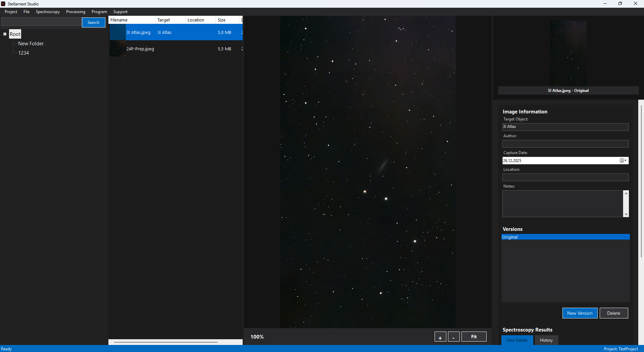The height and width of the screenshot is (352, 644).
Task: Click the zoom out minus button
Action: pos(453,337)
